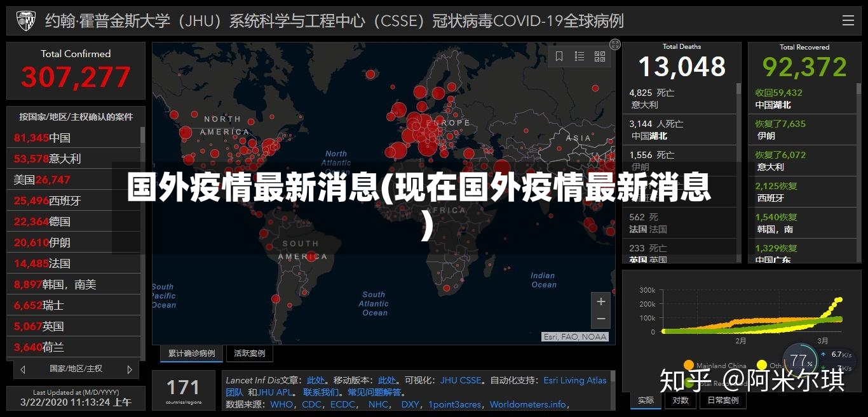
Task: Open the CDC data source link
Action: click(311, 404)
